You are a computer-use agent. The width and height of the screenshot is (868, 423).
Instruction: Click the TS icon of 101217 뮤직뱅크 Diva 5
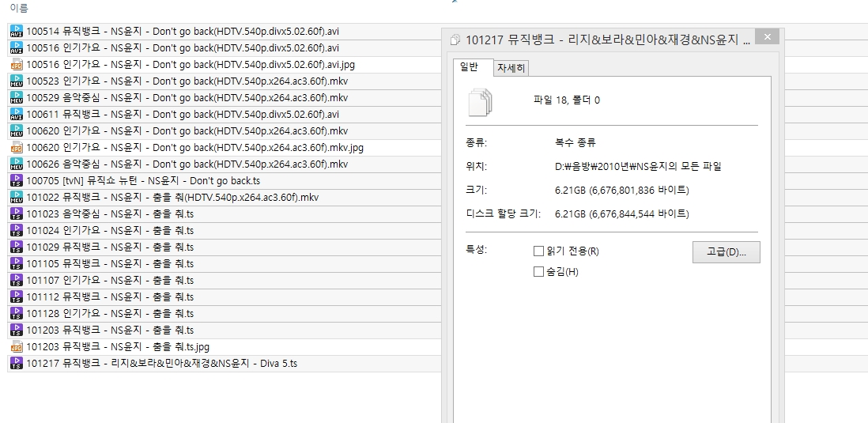point(17,364)
